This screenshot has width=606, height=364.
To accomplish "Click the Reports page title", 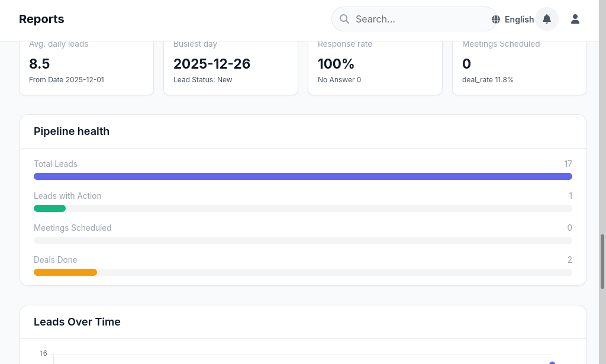I will pos(41,19).
